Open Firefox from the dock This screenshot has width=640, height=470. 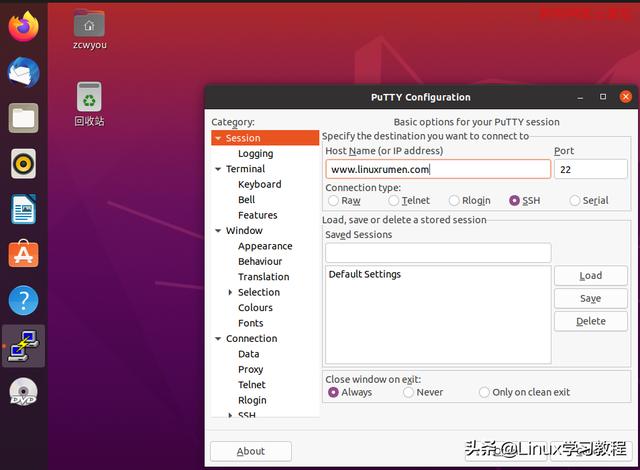pos(23,27)
